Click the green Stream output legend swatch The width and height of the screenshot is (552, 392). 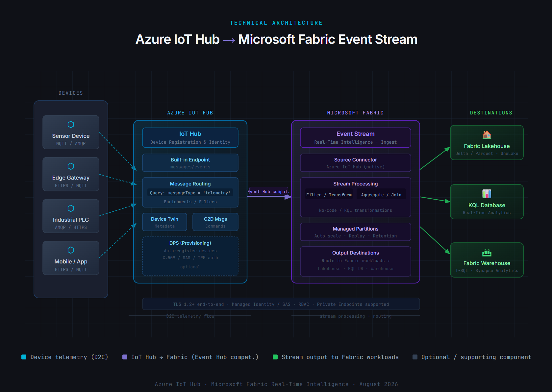click(275, 357)
